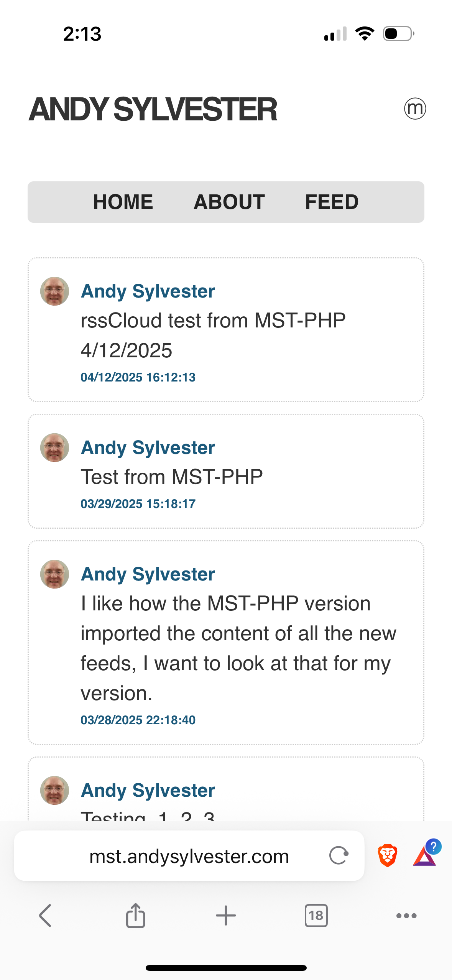Go to the HOME nav item
This screenshot has width=452, height=980.
[123, 202]
